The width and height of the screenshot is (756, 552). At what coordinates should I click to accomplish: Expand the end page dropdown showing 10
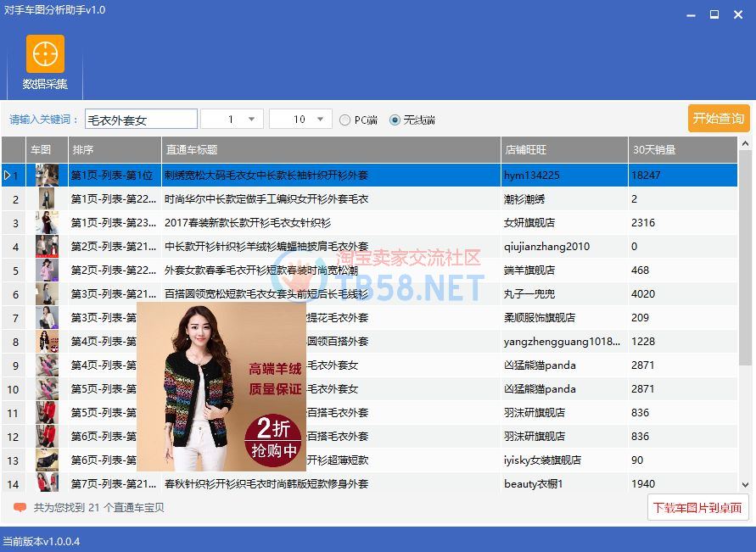coord(321,120)
